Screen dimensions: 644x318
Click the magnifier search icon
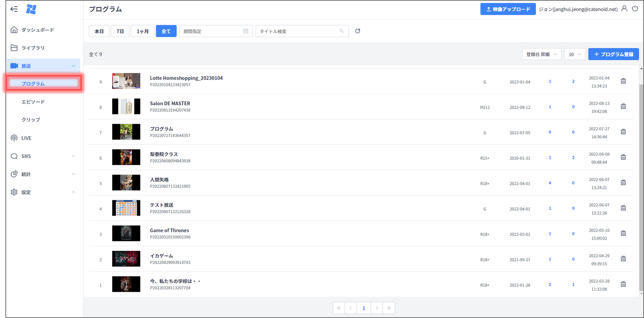pyautogui.click(x=342, y=31)
